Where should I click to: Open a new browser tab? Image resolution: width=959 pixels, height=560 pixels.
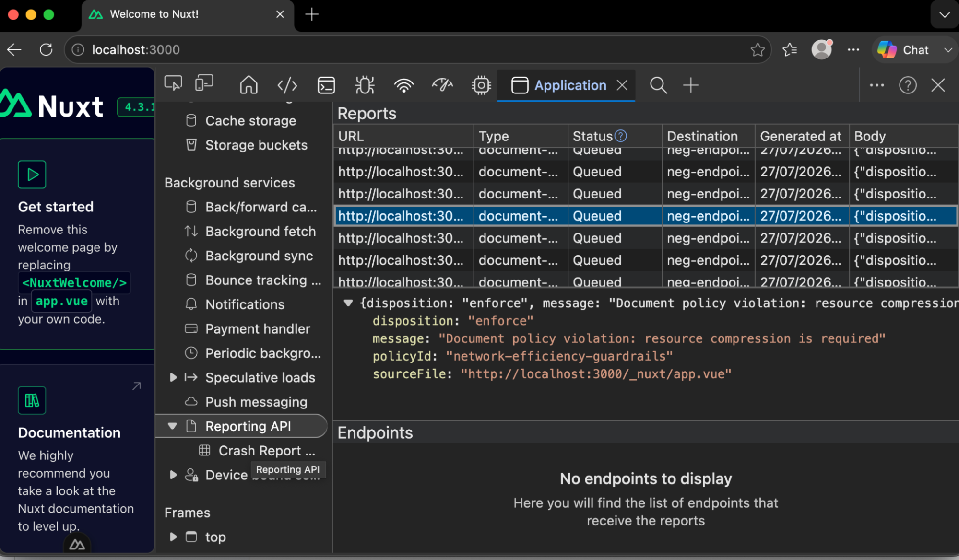click(312, 14)
